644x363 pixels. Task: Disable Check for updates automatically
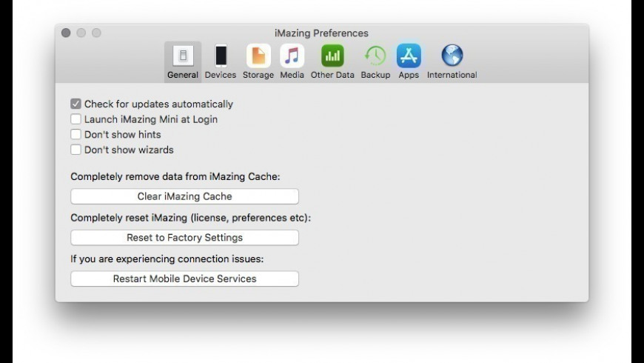point(76,104)
